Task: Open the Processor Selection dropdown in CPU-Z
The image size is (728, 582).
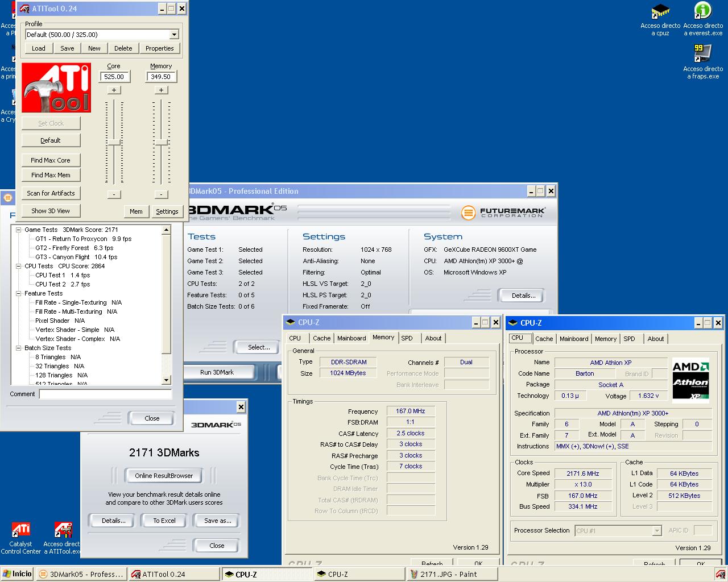Action: click(x=657, y=531)
